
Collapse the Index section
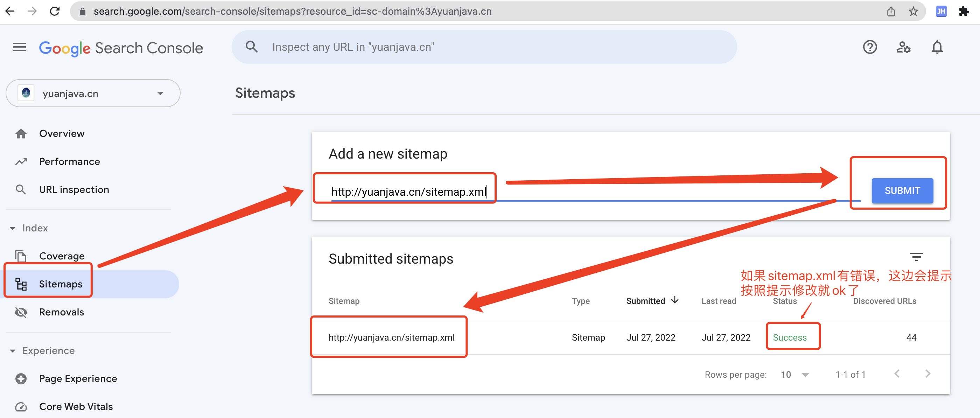pyautogui.click(x=13, y=228)
